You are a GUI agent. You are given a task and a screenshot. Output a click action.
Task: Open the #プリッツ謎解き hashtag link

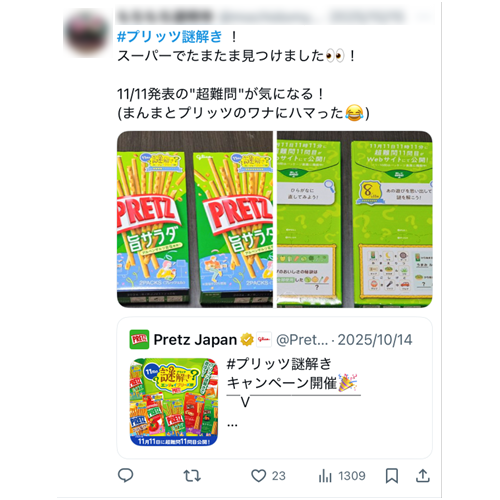[169, 36]
